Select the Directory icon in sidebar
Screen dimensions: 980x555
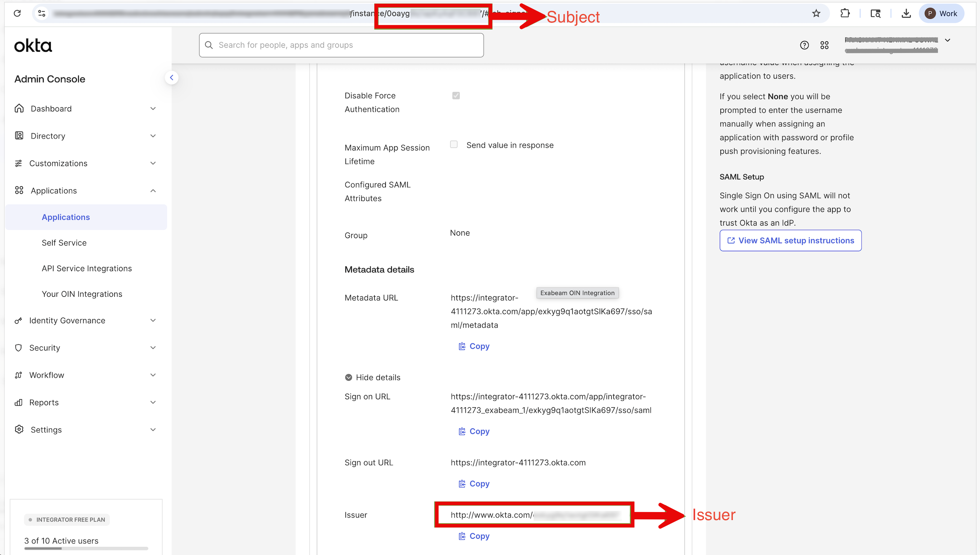(x=19, y=136)
